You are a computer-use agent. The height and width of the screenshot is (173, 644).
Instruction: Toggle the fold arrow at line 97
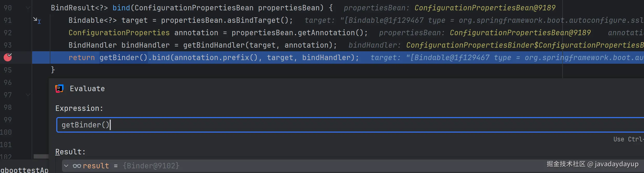28,95
